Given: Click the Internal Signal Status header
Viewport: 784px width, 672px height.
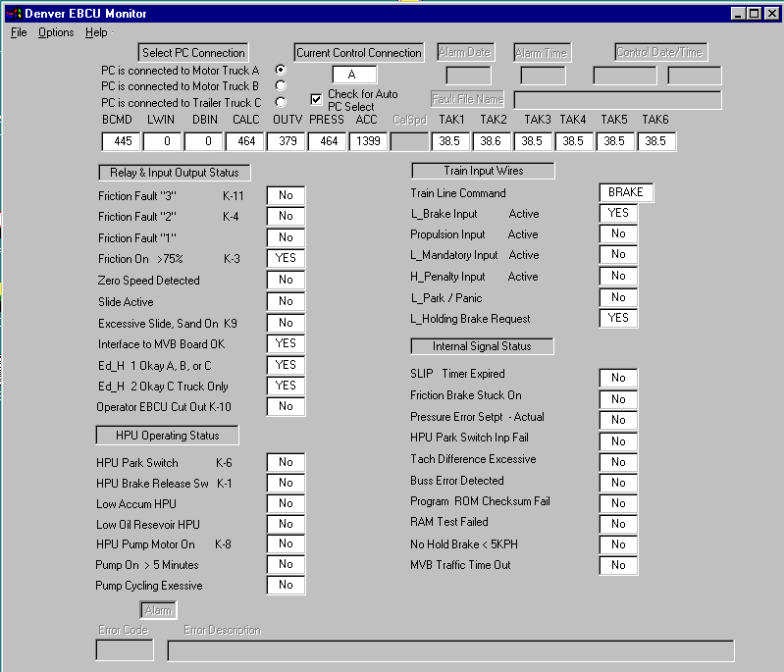Looking at the screenshot, I should [x=482, y=346].
